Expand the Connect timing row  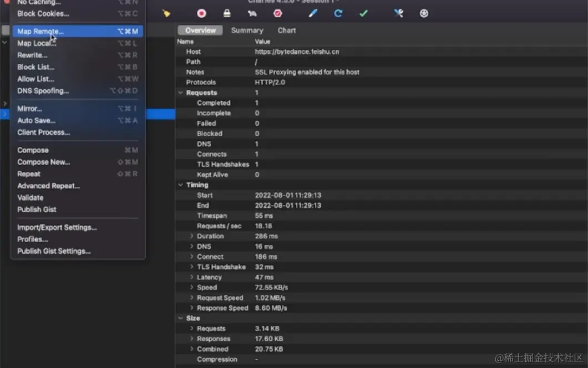191,257
